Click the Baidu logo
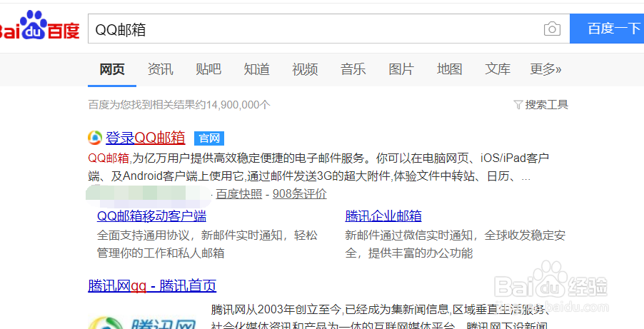644x329 pixels. tap(39, 26)
